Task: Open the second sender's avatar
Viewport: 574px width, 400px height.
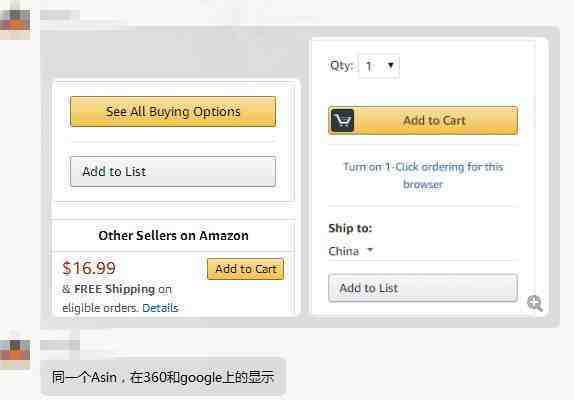Action: (x=15, y=351)
